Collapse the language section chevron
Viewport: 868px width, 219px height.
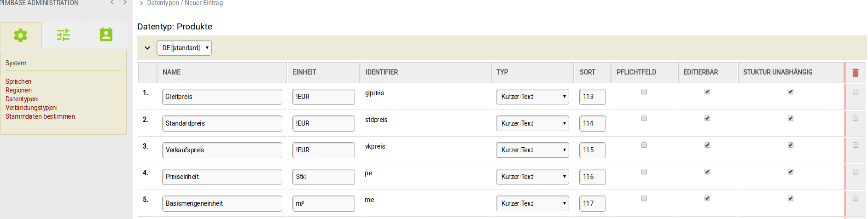(147, 48)
